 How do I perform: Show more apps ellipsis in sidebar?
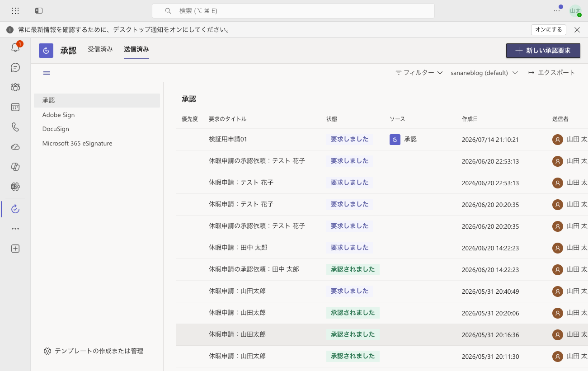point(15,229)
